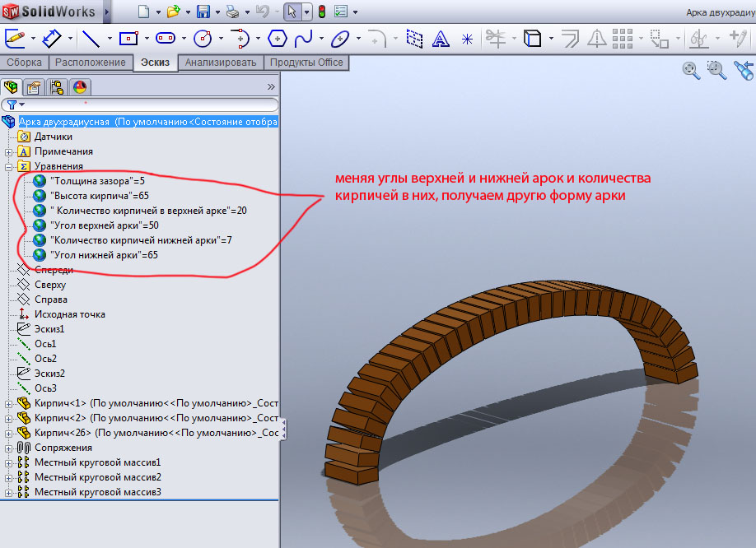Screen dimensions: 756x548
Task: Open the DisplayManager appearance tab
Action: point(79,86)
